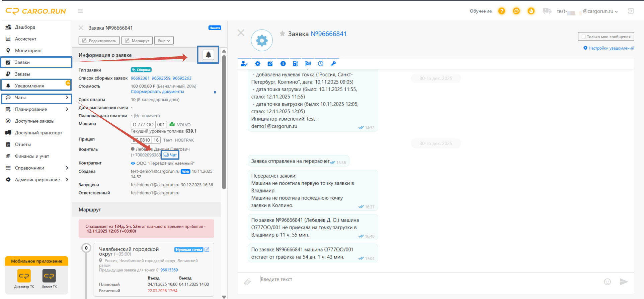This screenshot has width=644, height=299.
Task: Click the 'Введите текст' message field
Action: [428, 280]
